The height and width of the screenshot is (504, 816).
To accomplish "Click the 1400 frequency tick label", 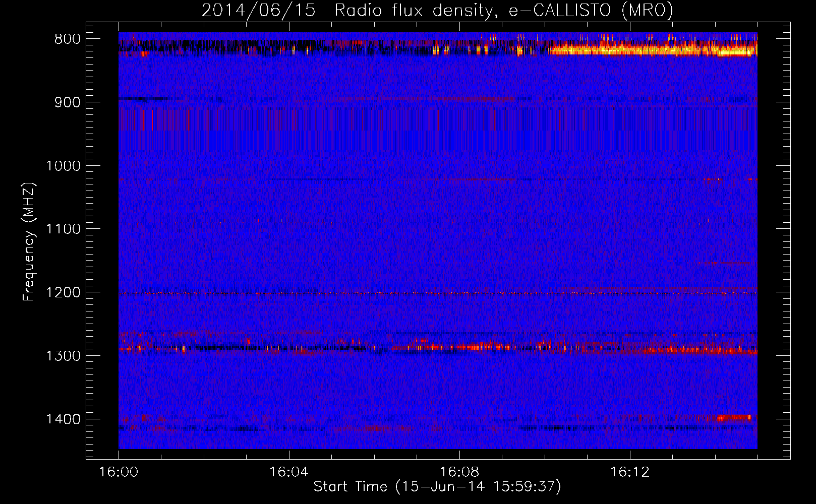I will (x=64, y=419).
